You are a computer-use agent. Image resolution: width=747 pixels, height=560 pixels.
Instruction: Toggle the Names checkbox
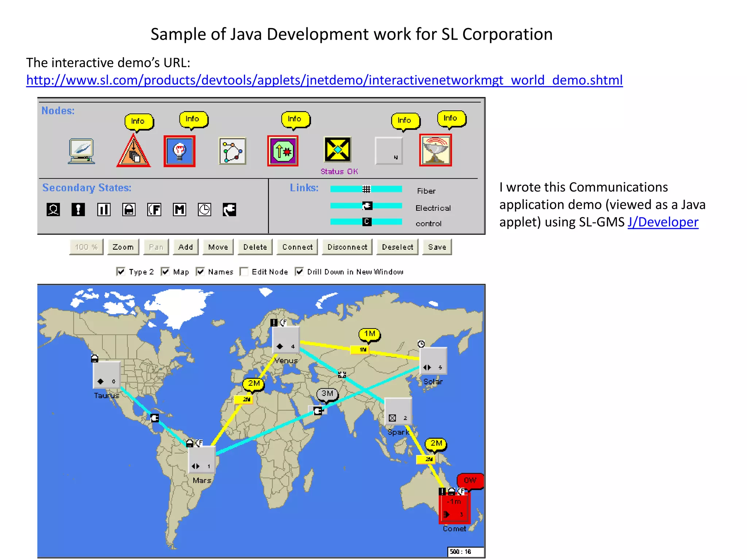[200, 272]
